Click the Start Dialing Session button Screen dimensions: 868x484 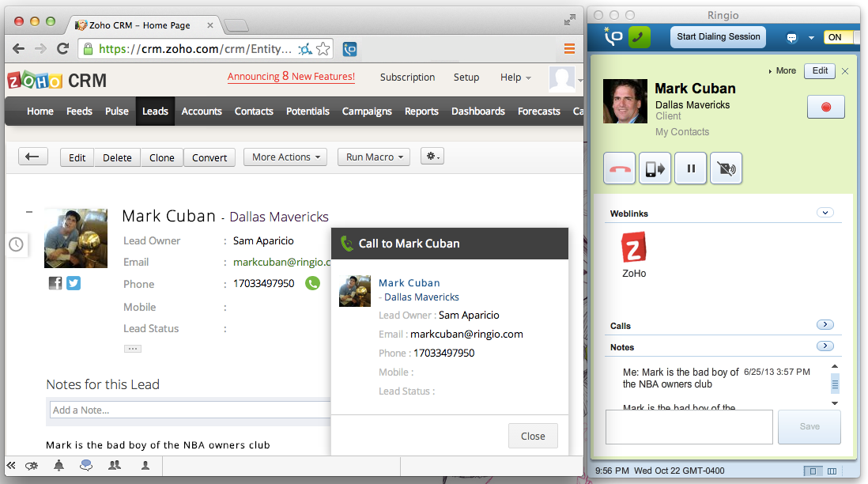(x=719, y=36)
